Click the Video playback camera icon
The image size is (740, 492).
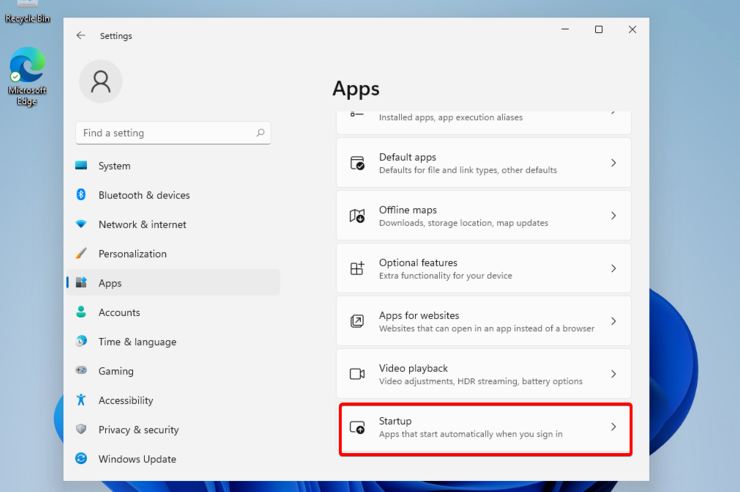pyautogui.click(x=357, y=374)
